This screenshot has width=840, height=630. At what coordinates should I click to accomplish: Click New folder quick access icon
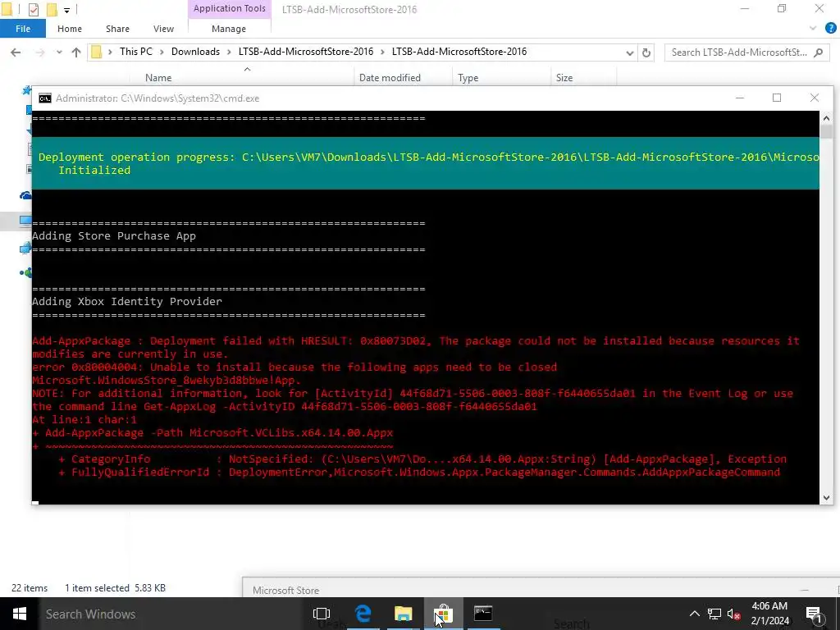(x=52, y=9)
